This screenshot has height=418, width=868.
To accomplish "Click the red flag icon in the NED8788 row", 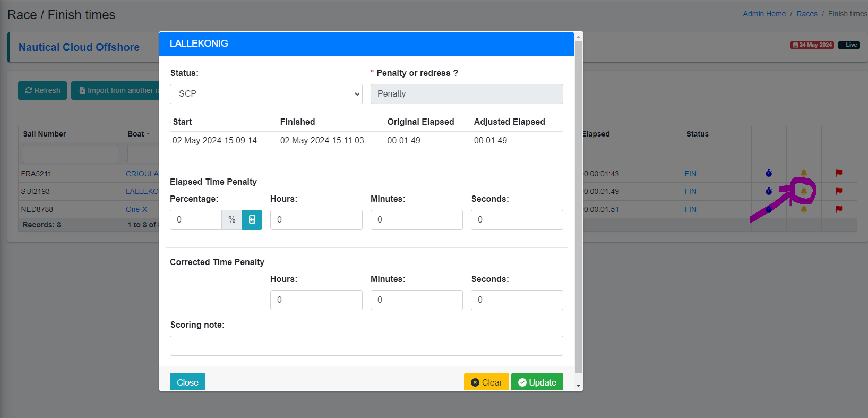I will (839, 209).
